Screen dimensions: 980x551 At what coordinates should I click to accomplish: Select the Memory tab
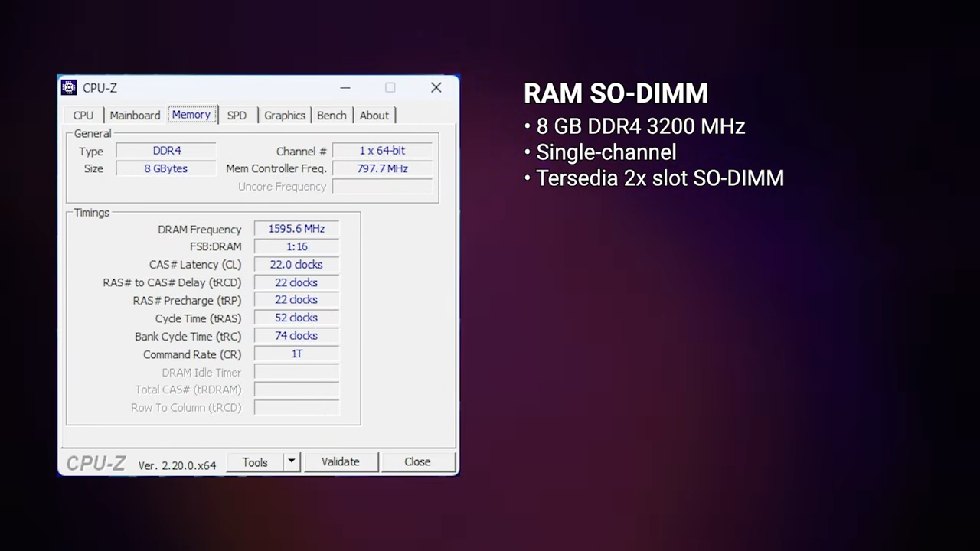191,114
